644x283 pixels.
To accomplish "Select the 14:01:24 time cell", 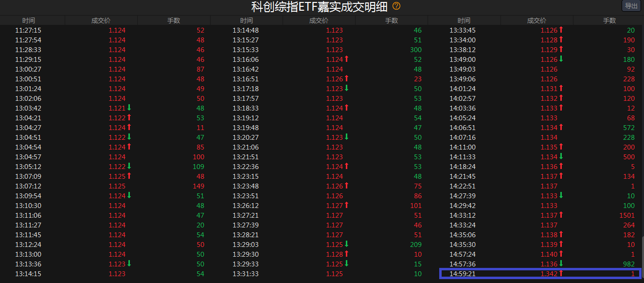I will coord(463,89).
